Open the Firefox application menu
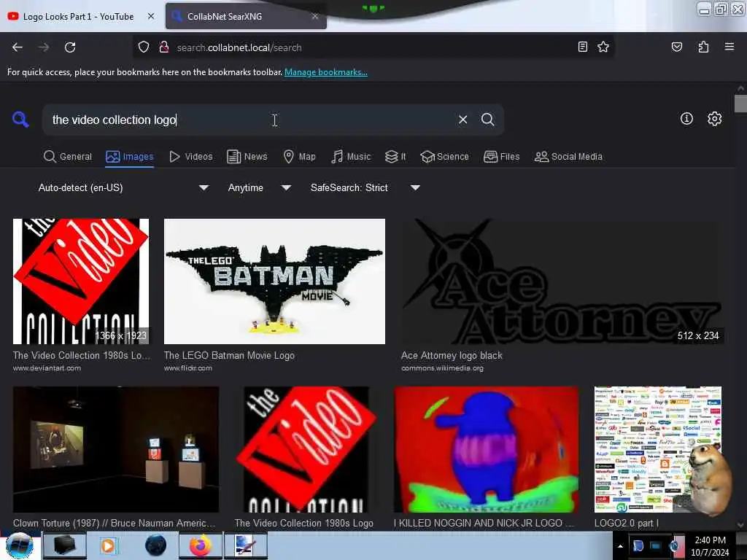The height and width of the screenshot is (560, 747). (x=729, y=47)
